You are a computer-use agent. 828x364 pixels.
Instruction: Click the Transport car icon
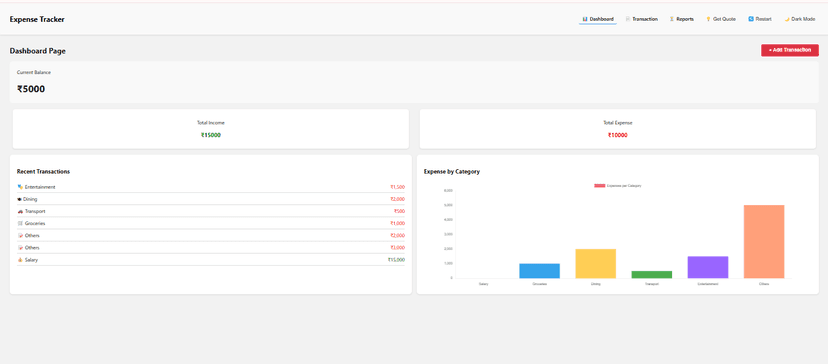pyautogui.click(x=20, y=211)
